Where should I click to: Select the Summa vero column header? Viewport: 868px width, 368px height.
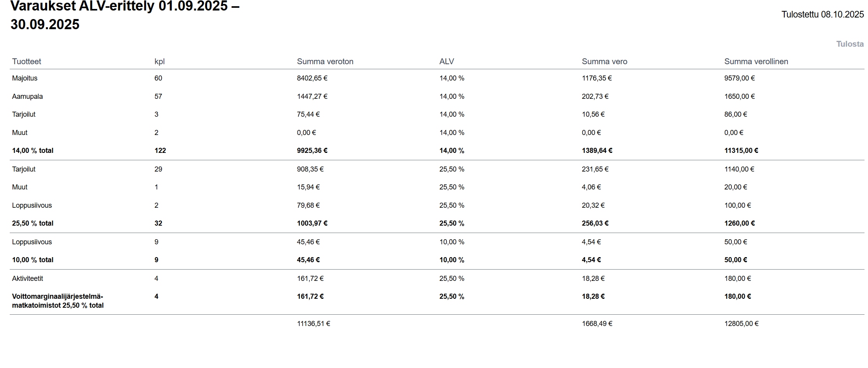(x=604, y=61)
